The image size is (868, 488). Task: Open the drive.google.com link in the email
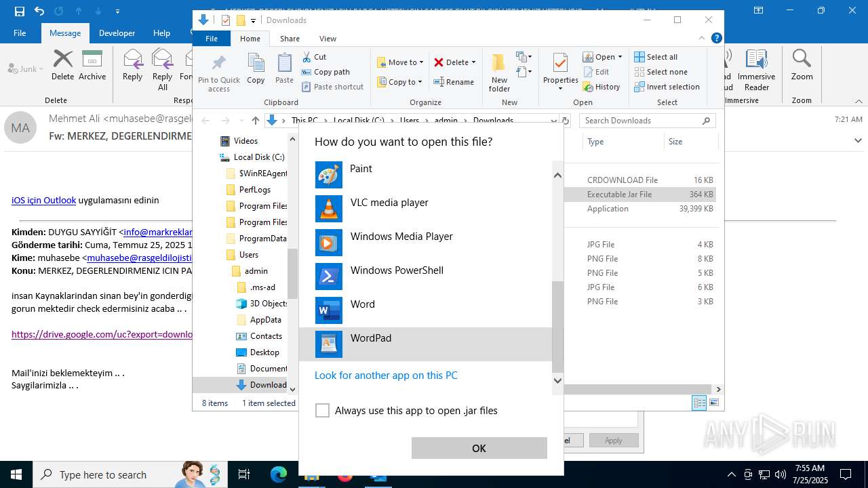pos(102,334)
